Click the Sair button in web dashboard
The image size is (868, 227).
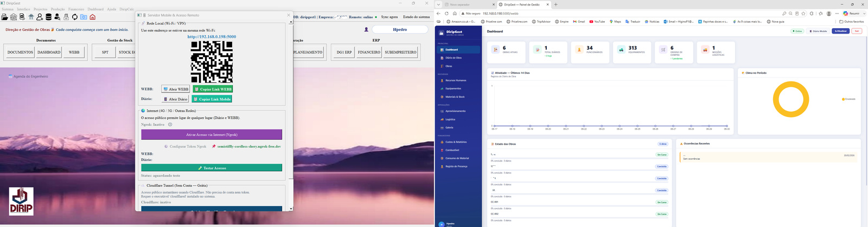857,31
